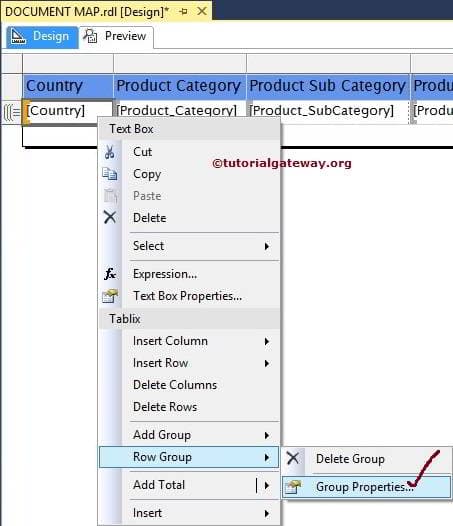This screenshot has width=453, height=526.
Task: Open Text Box Properties...
Action: click(x=189, y=296)
